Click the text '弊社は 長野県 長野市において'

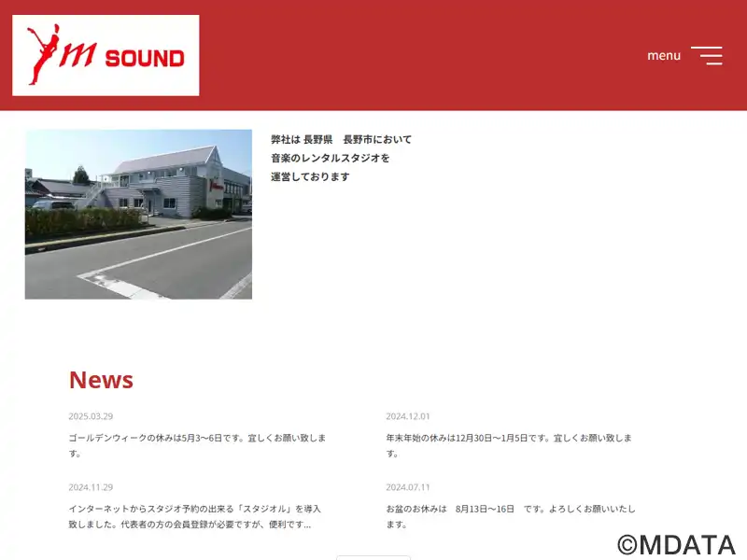tap(341, 139)
